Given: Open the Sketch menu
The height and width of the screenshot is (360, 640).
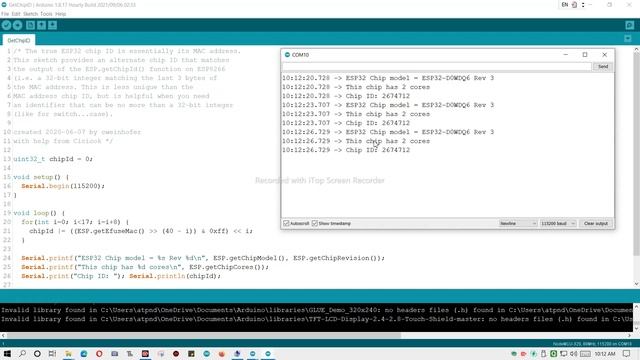Looking at the screenshot, I should [30, 14].
